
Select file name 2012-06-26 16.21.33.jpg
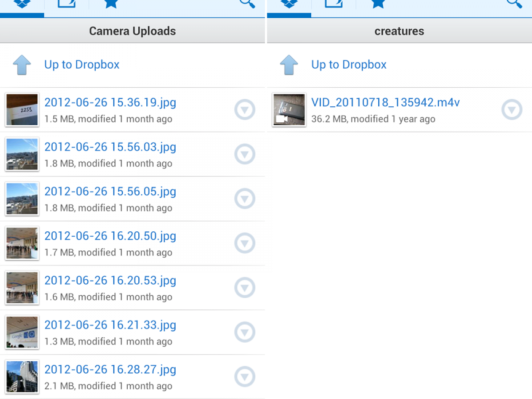click(110, 325)
